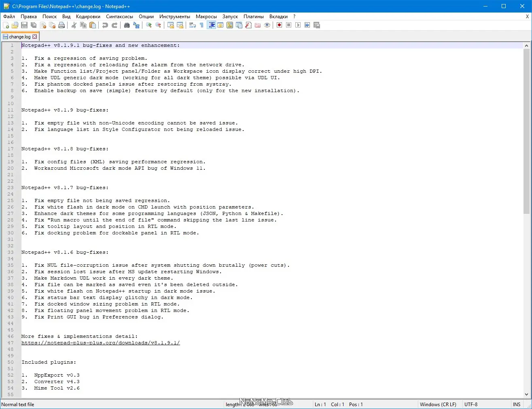Open the Файл menu

(x=9, y=17)
